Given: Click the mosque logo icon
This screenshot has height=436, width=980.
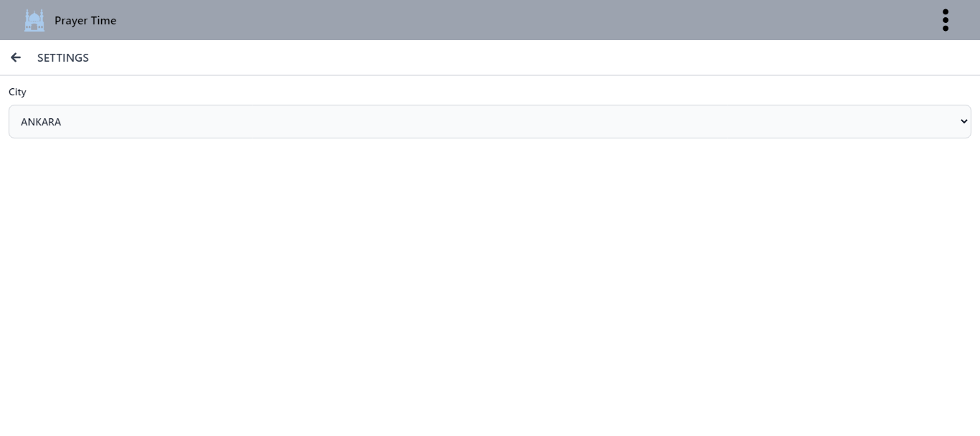Looking at the screenshot, I should tap(34, 20).
